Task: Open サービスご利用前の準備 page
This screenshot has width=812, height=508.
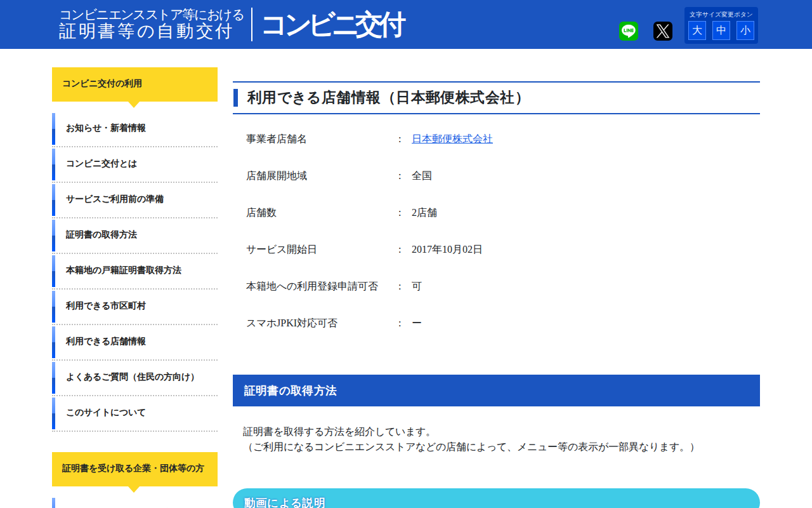Action: click(114, 199)
